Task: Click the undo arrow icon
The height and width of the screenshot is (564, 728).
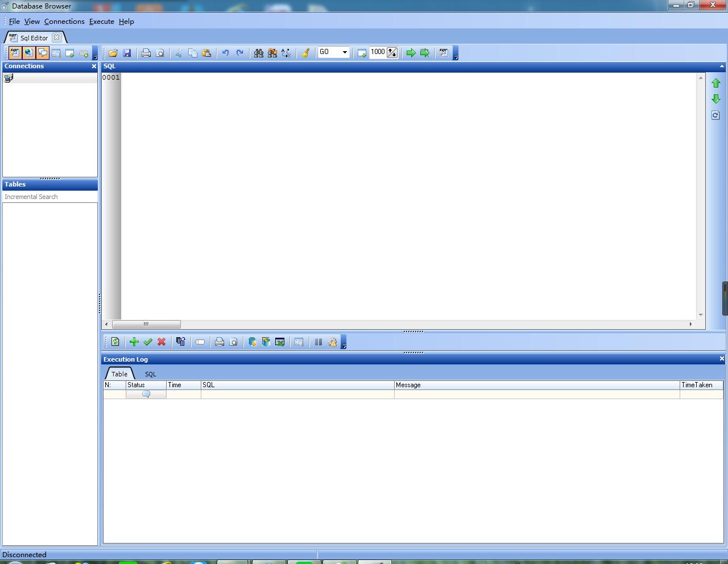Action: coord(225,53)
